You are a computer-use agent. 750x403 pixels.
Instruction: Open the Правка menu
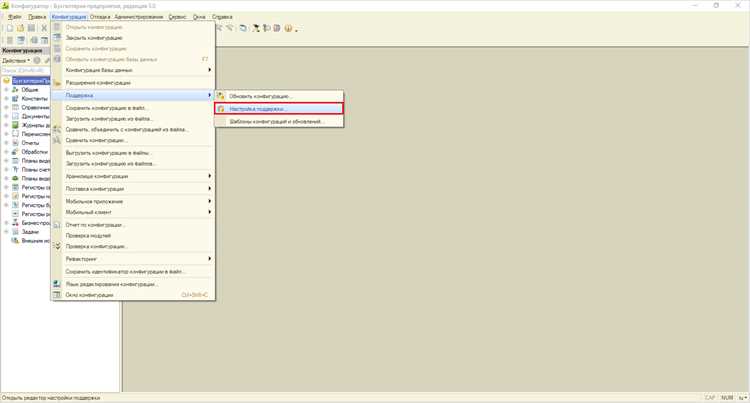(x=37, y=17)
